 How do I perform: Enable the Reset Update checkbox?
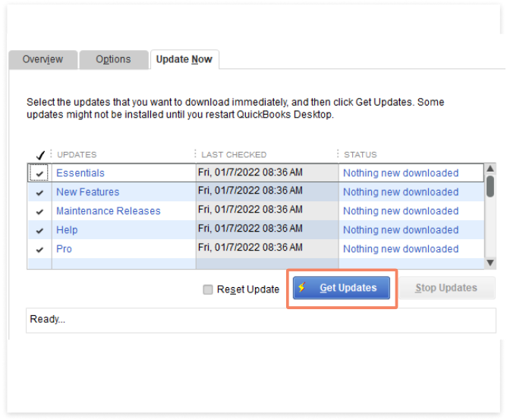[208, 289]
